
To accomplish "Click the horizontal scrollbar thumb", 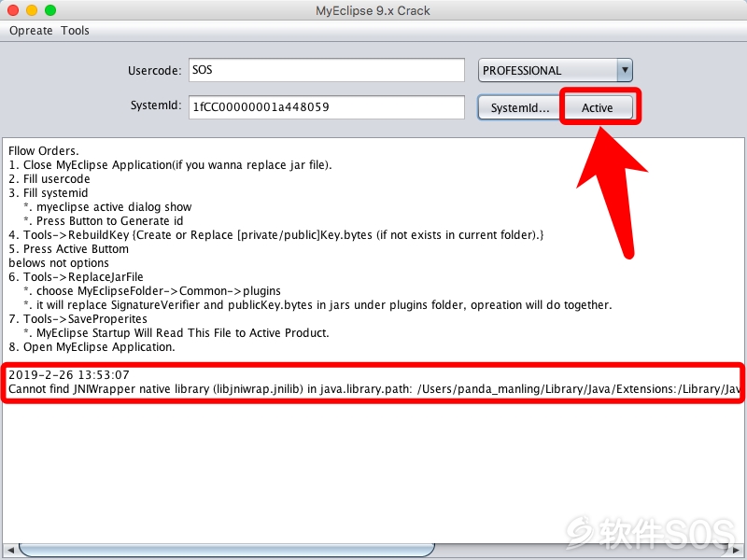I will point(226,550).
